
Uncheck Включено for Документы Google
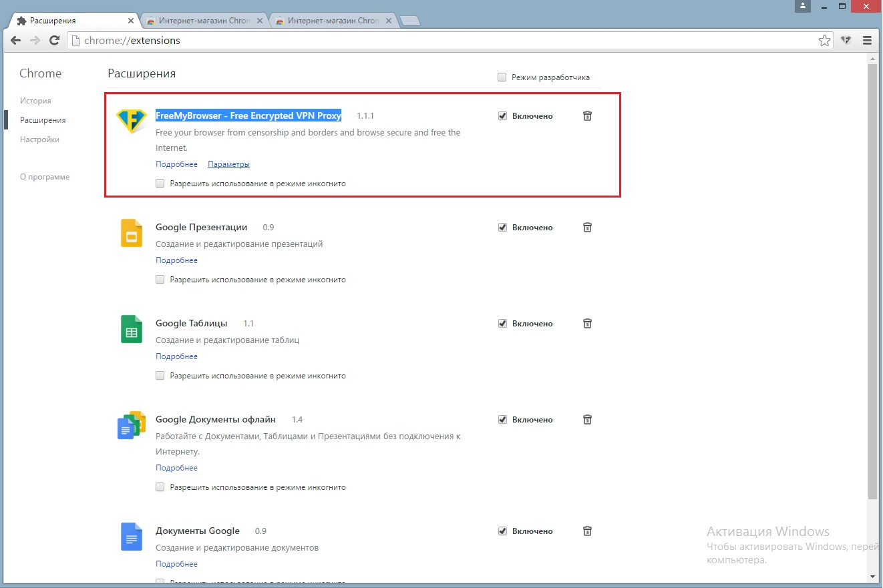[x=502, y=531]
